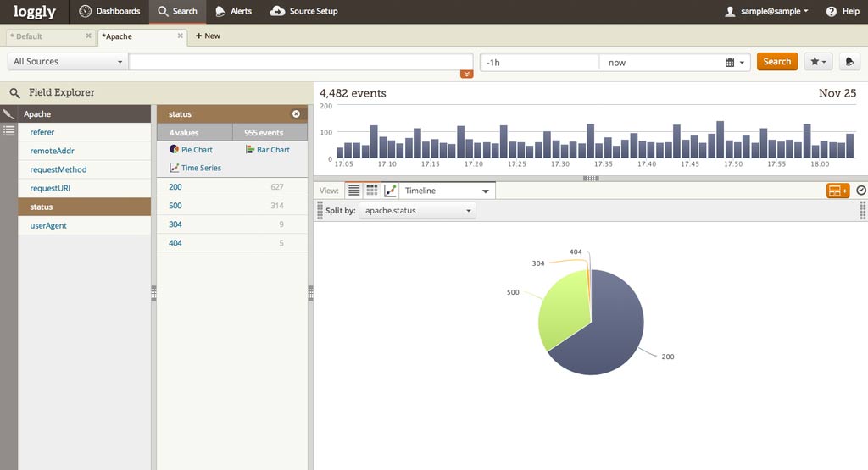The width and height of the screenshot is (868, 470).
Task: Click the clock icon above the chart
Action: pos(861,191)
